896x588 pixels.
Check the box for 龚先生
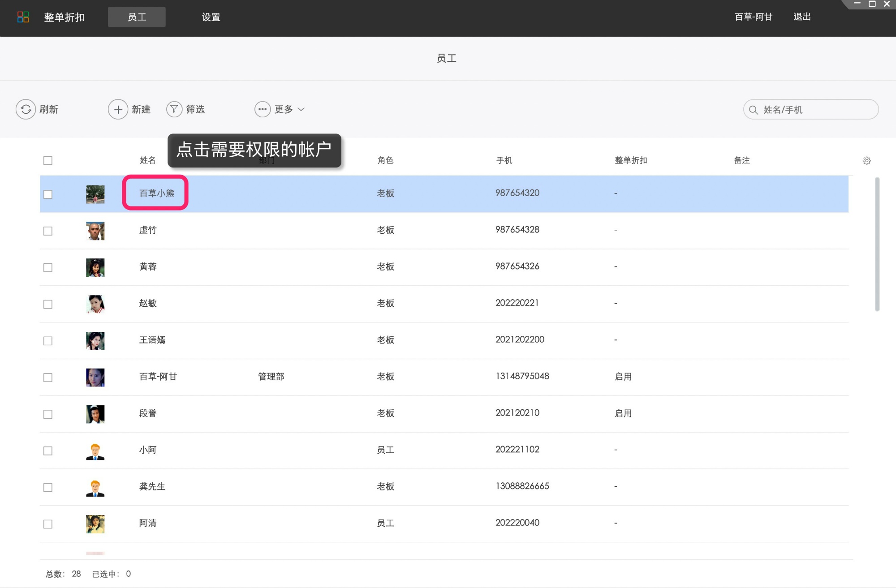pos(48,488)
